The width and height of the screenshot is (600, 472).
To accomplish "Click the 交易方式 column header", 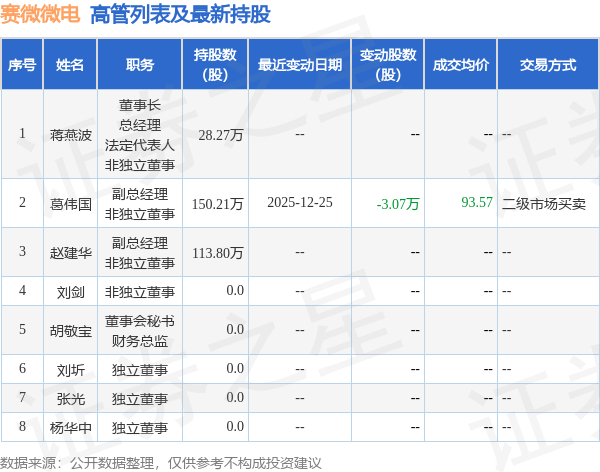I will coord(548,65).
